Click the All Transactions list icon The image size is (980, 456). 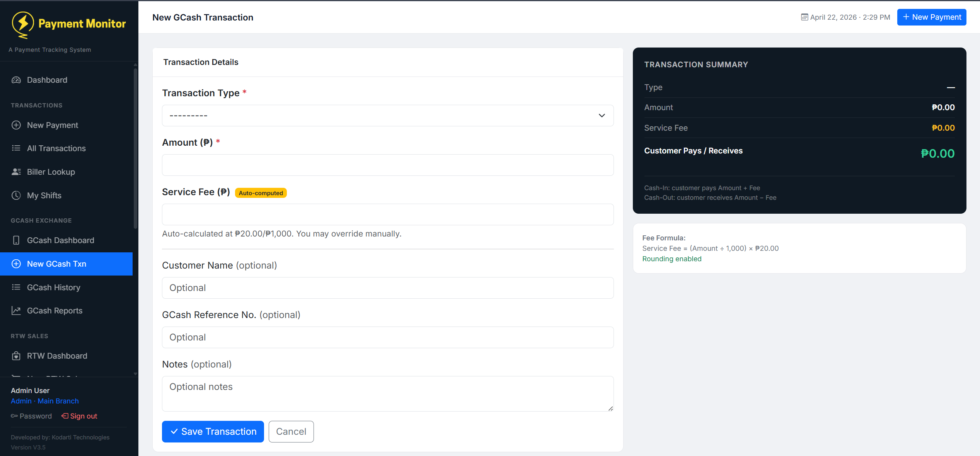16,148
